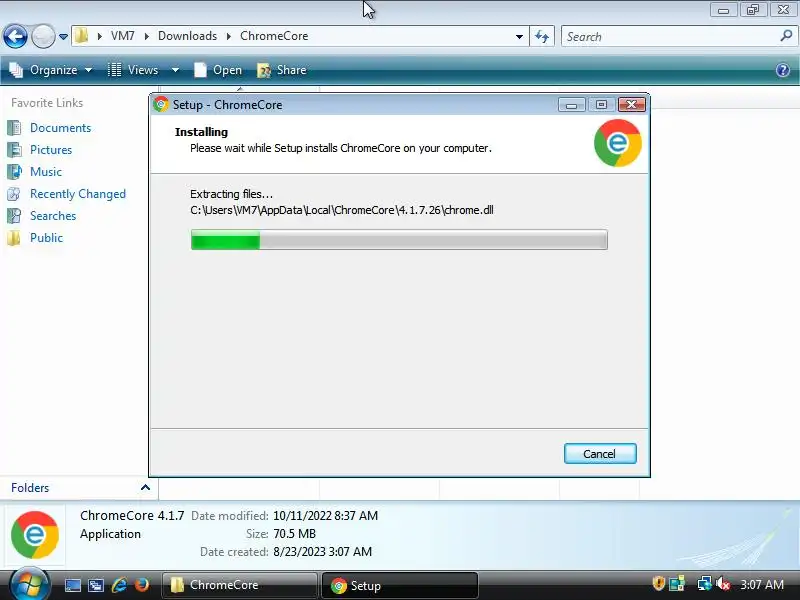The image size is (800, 600).
Task: Click the Searches icon in Favorite Links
Action: (14, 216)
